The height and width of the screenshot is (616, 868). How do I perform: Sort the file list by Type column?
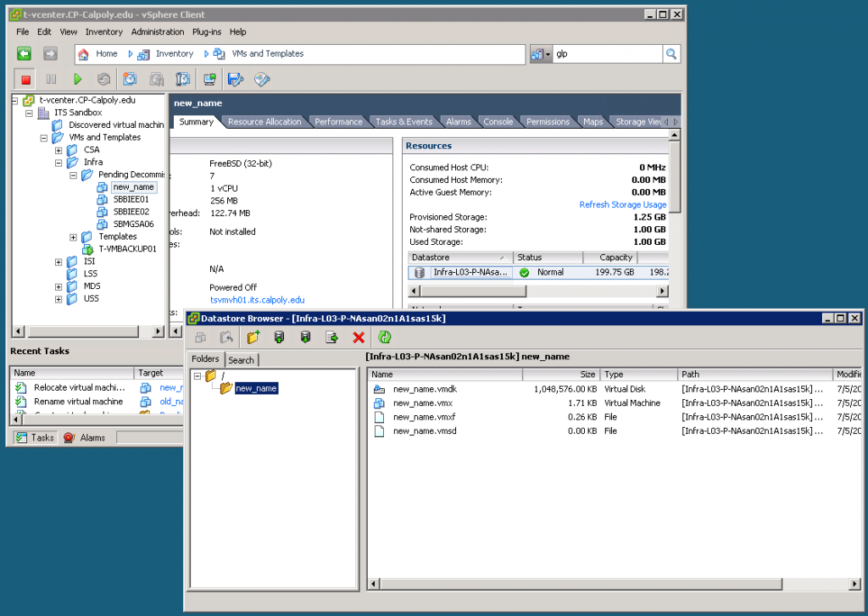pyautogui.click(x=639, y=375)
